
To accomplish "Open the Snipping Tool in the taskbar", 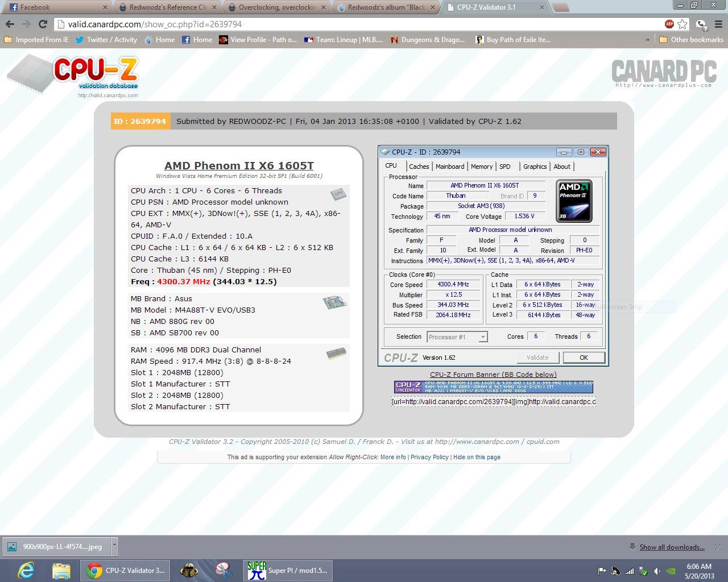I will 224,570.
